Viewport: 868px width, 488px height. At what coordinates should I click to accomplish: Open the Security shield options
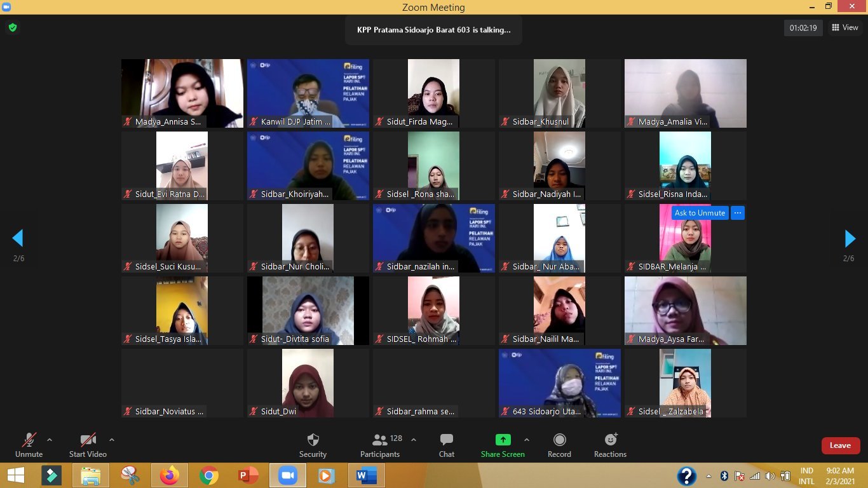click(x=313, y=445)
